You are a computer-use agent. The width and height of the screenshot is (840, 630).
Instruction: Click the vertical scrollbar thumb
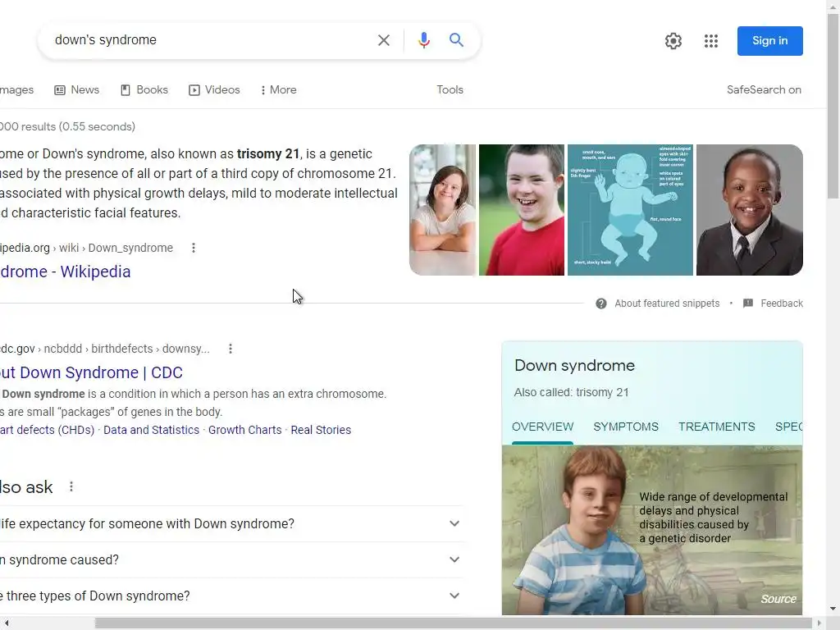pyautogui.click(x=833, y=106)
